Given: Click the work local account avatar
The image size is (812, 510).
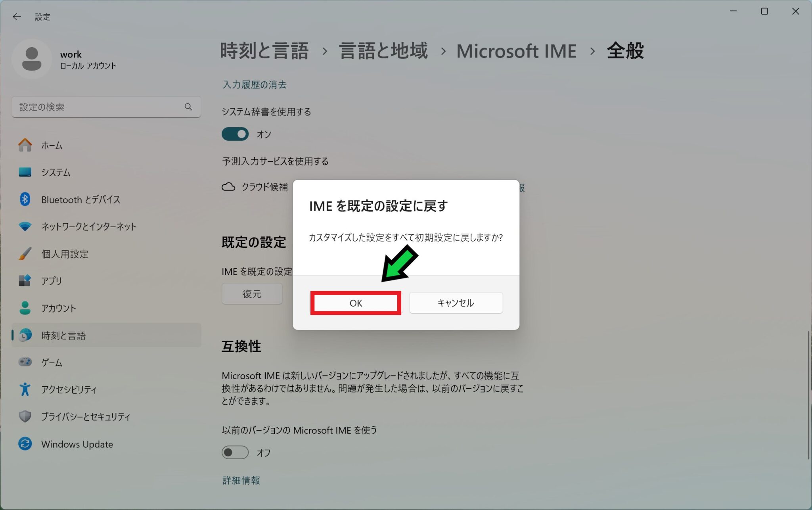Looking at the screenshot, I should (31, 59).
